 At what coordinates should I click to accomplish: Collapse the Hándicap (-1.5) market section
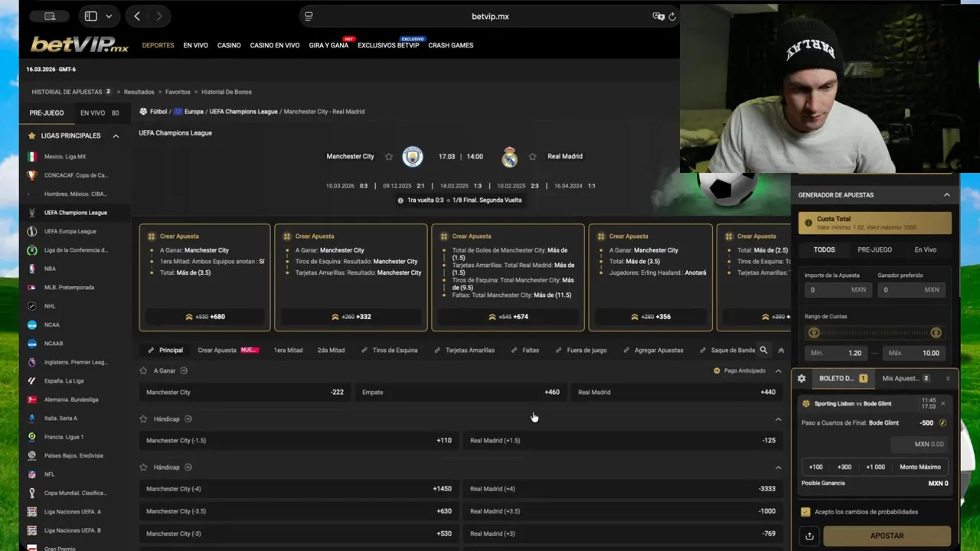(x=778, y=419)
